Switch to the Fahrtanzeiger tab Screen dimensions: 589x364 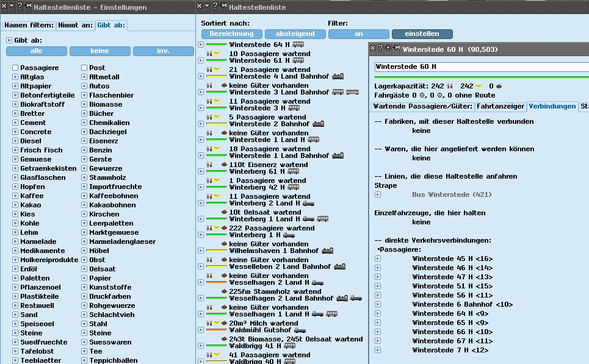click(500, 106)
